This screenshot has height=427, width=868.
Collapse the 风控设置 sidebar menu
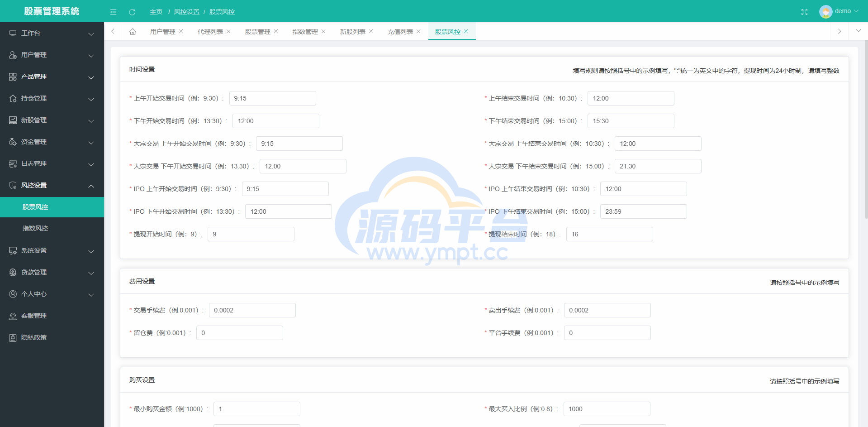(x=52, y=185)
